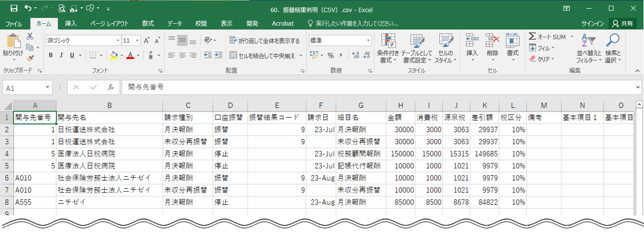Open the Page Layout ribbon tab
The image size is (644, 233).
click(x=109, y=23)
